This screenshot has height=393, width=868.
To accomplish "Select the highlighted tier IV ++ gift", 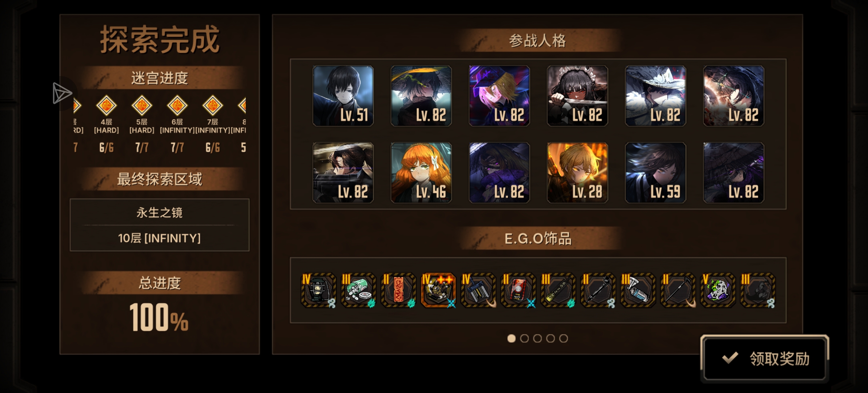I will click(438, 290).
